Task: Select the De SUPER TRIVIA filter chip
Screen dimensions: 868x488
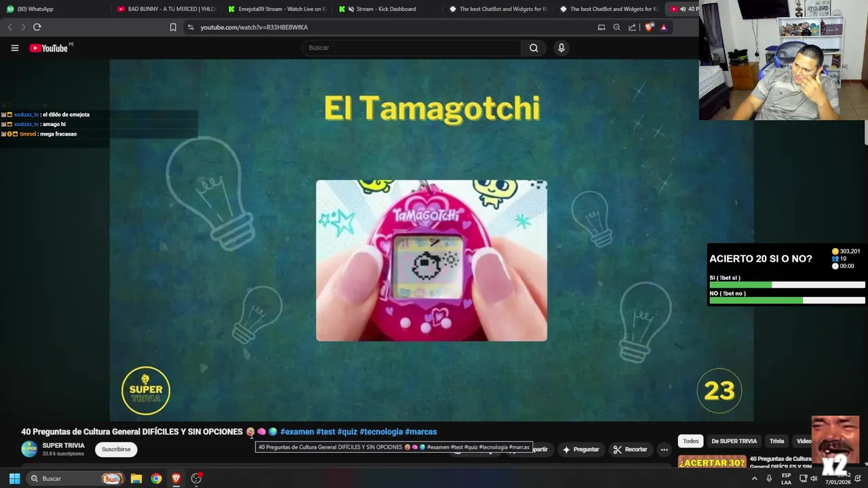Action: pos(734,441)
